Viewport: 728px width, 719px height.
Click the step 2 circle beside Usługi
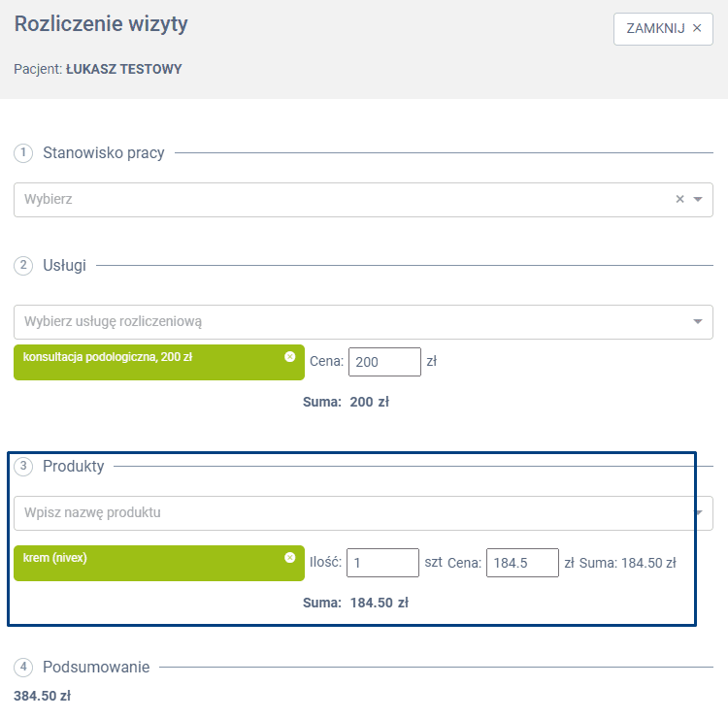[23, 265]
